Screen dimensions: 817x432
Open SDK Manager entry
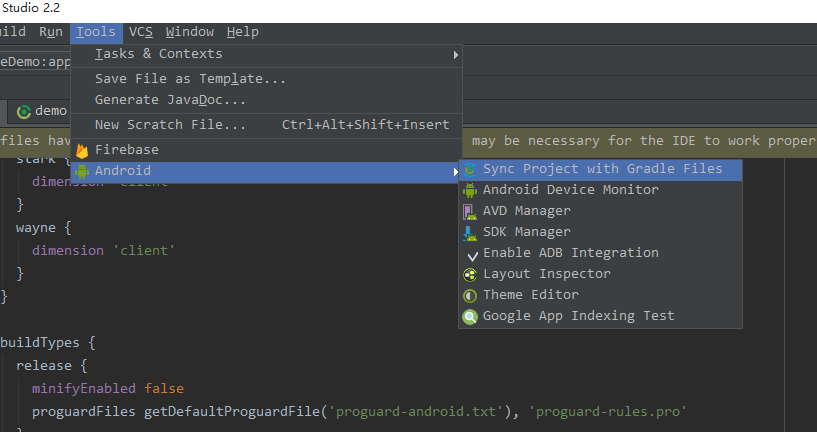pyautogui.click(x=600, y=232)
